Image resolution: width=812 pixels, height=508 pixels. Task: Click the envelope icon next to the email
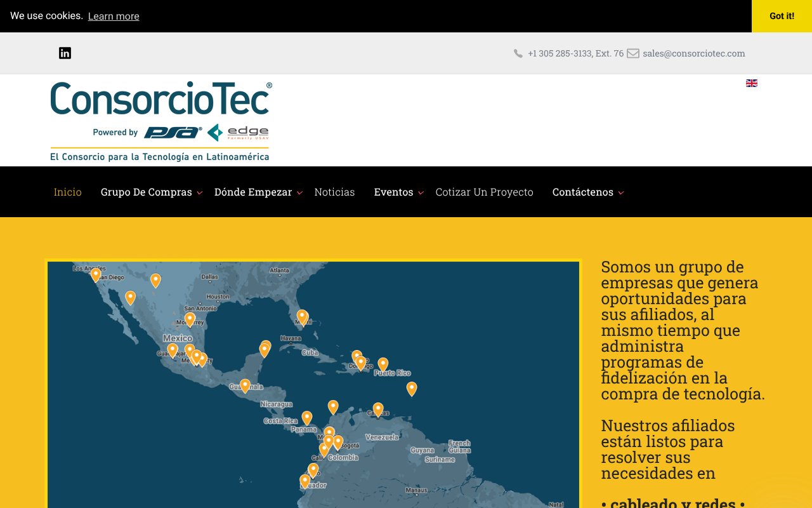point(633,53)
